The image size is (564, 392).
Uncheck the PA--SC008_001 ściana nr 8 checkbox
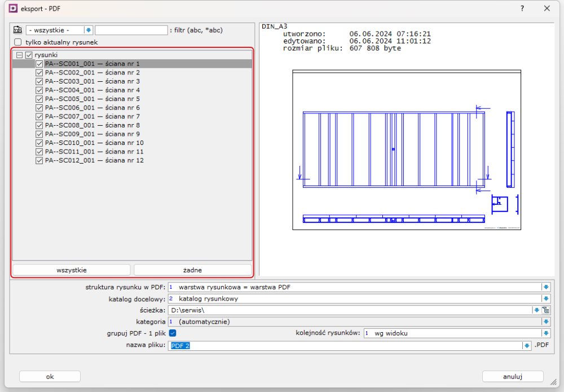click(39, 126)
